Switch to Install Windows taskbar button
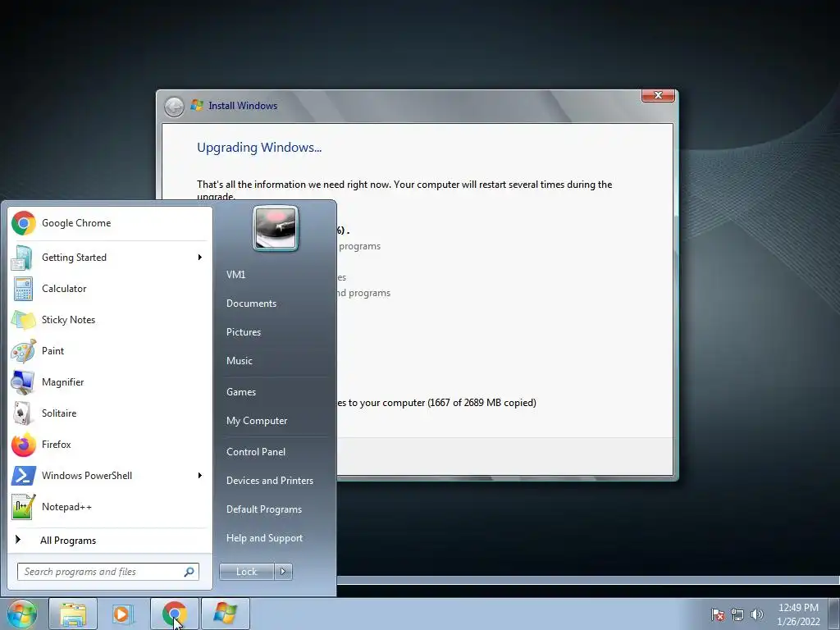Screen dimensions: 840x630 point(225,614)
